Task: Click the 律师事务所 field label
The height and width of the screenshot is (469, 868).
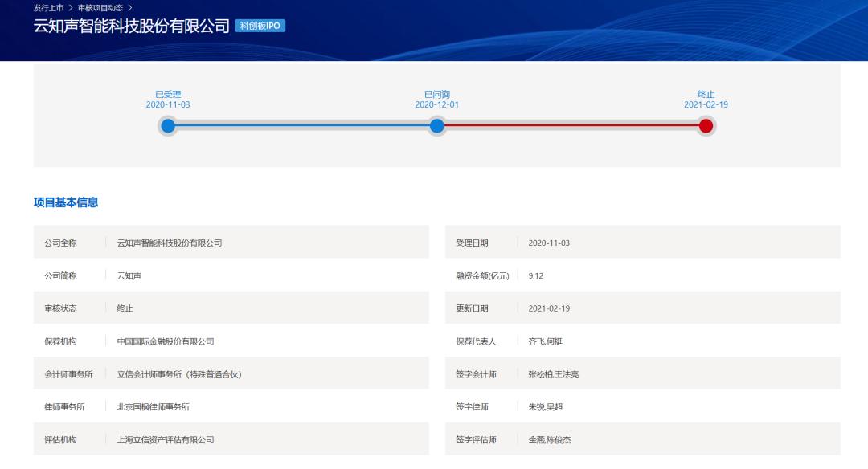Action: click(x=64, y=406)
